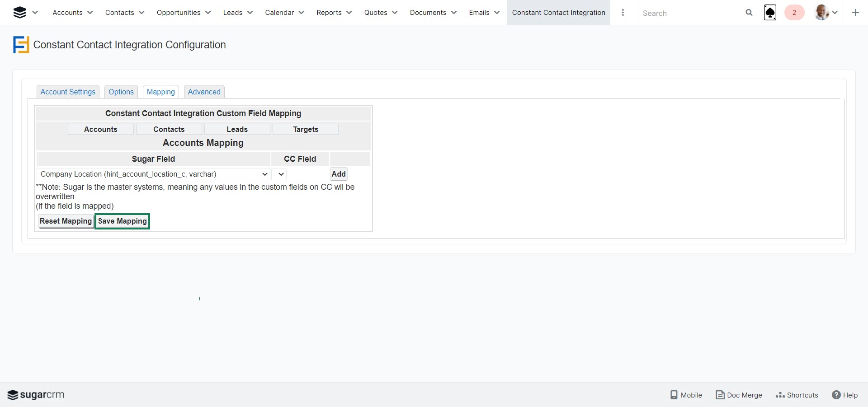Open the user avatar profile menu

pos(822,13)
